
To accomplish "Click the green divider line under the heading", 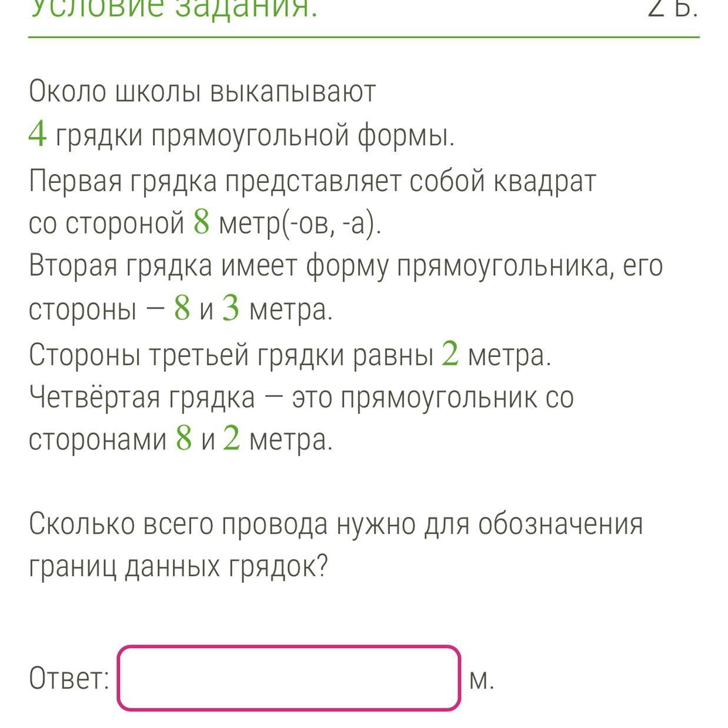I will [364, 37].
